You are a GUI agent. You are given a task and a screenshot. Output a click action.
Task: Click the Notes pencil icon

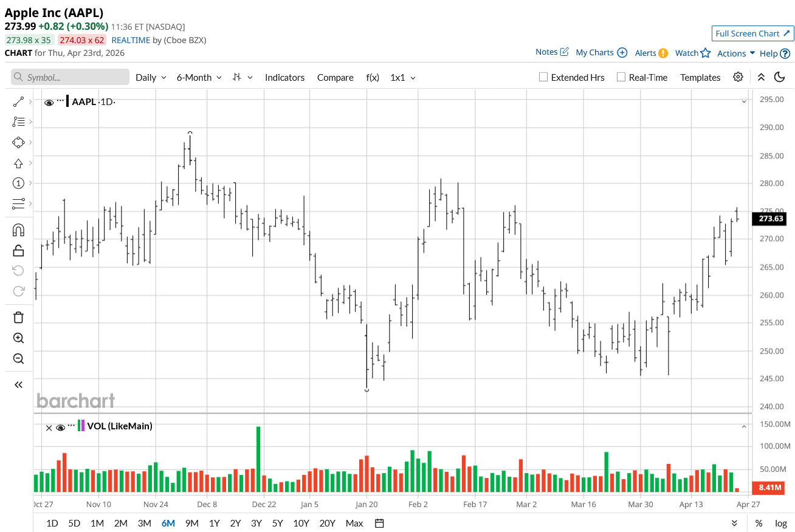tap(564, 52)
